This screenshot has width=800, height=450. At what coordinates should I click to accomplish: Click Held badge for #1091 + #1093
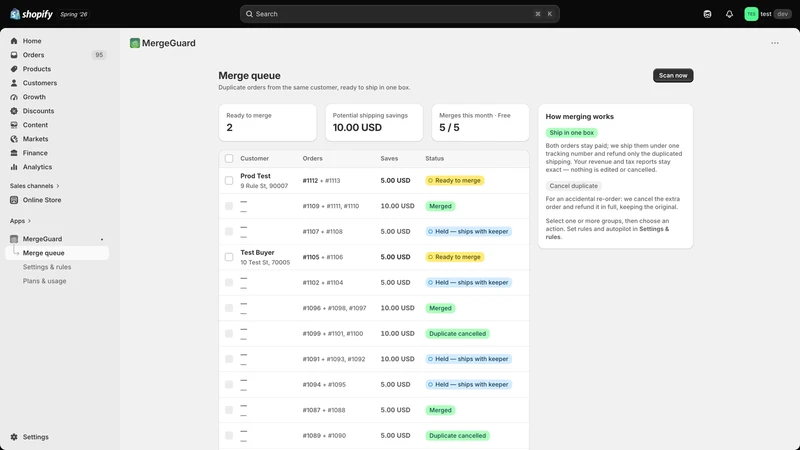pyautogui.click(x=468, y=359)
